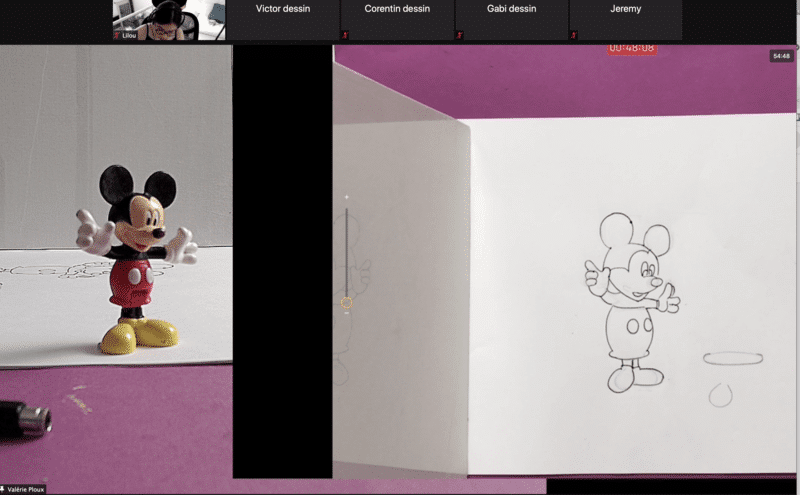Select the Jeremy participant tile
Image resolution: width=800 pixels, height=495 pixels.
point(626,20)
